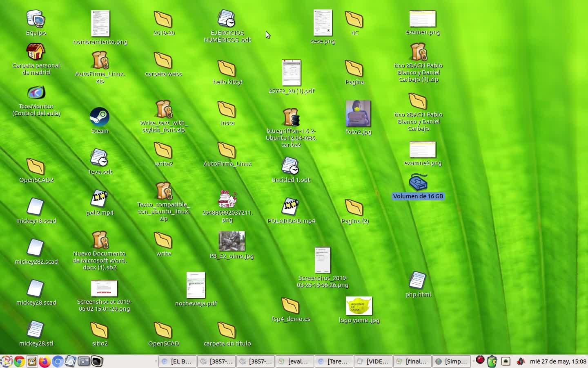This screenshot has width=588, height=368.
Task: Open the hello kitty! folder
Action: pos(227,69)
